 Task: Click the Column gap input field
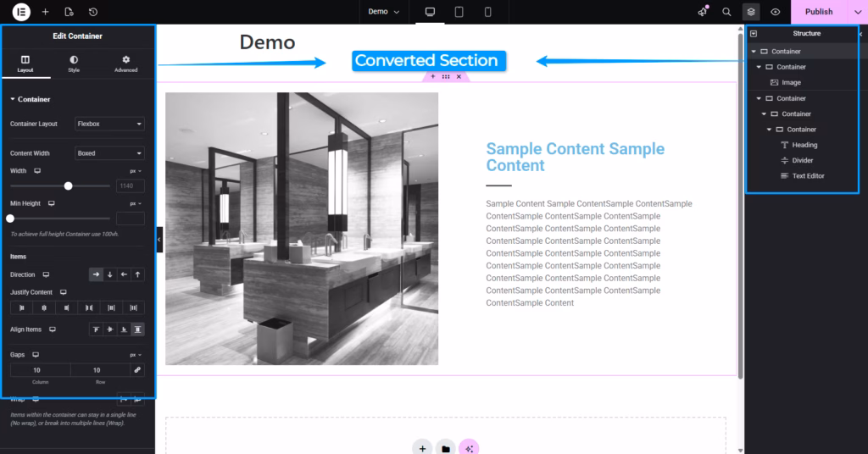(41, 370)
